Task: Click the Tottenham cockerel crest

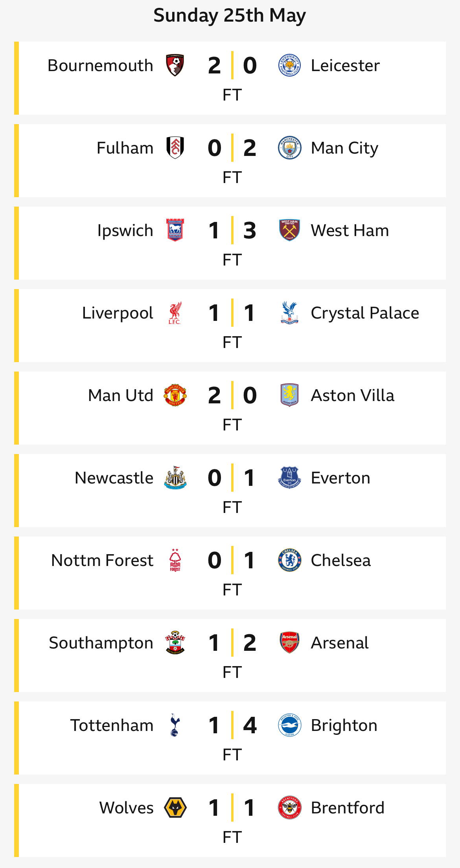Action: 175,725
